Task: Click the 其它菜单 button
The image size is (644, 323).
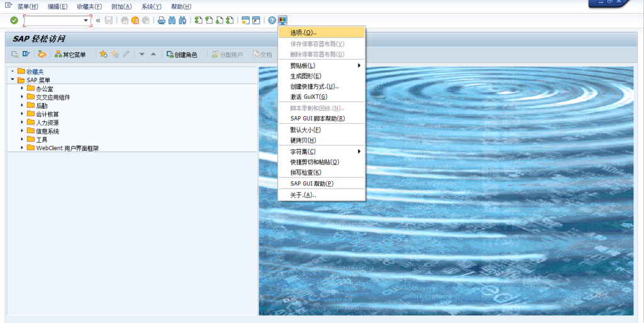Action: point(70,55)
